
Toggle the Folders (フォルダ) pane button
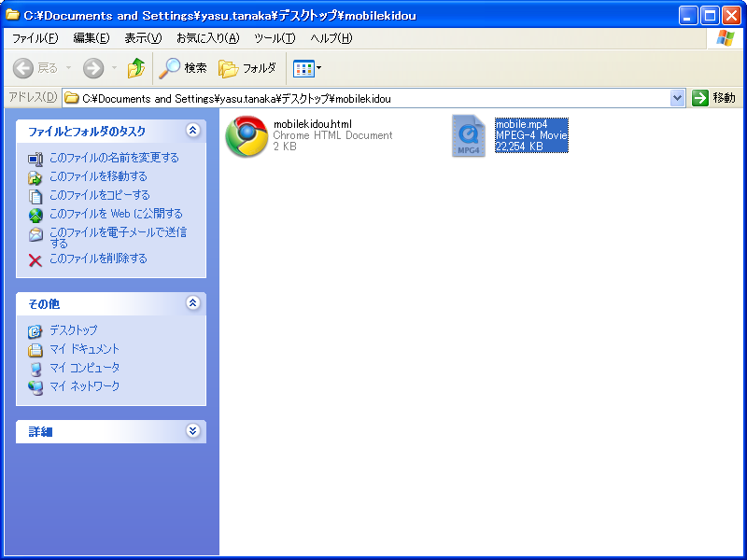pos(247,68)
